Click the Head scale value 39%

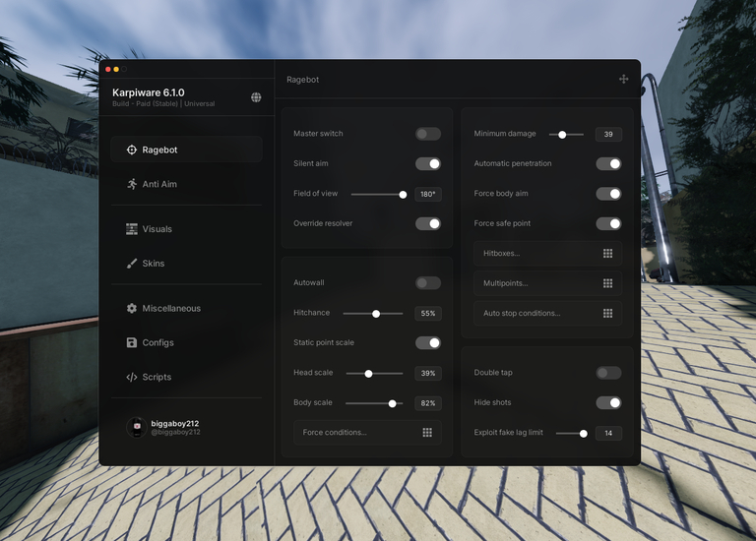coord(428,374)
